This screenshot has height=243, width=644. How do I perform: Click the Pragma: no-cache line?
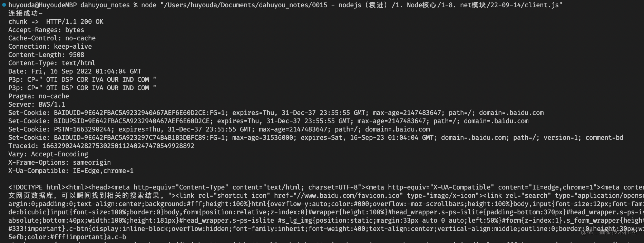39,96
